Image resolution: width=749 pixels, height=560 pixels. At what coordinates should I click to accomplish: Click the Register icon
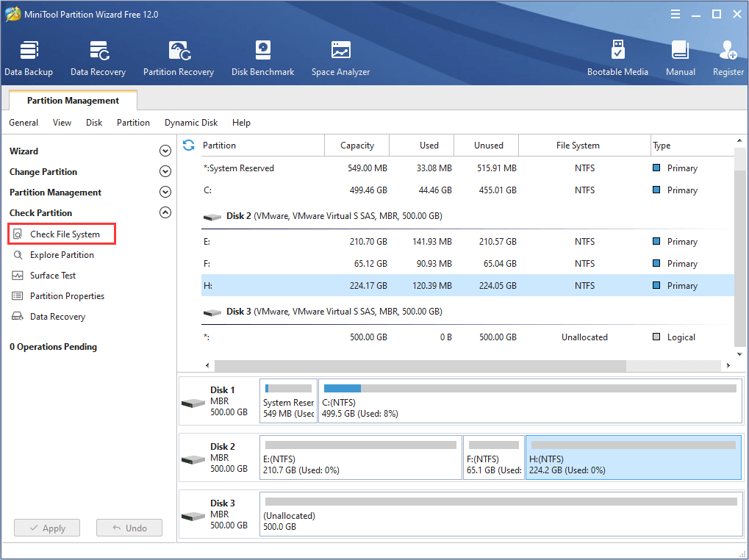[728, 58]
